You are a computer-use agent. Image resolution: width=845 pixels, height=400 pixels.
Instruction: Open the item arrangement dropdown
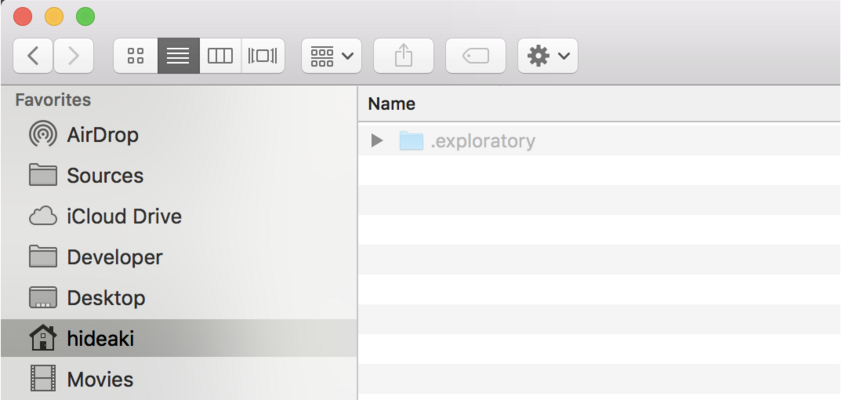pyautogui.click(x=331, y=56)
